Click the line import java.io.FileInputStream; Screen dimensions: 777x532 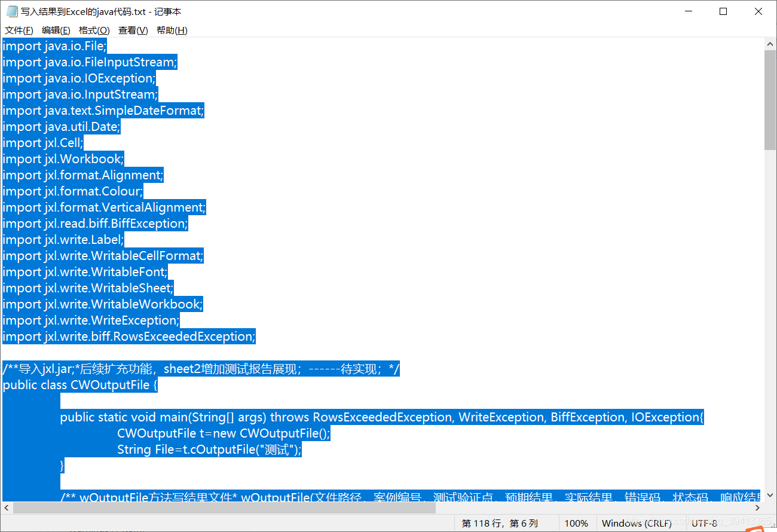pyautogui.click(x=90, y=62)
